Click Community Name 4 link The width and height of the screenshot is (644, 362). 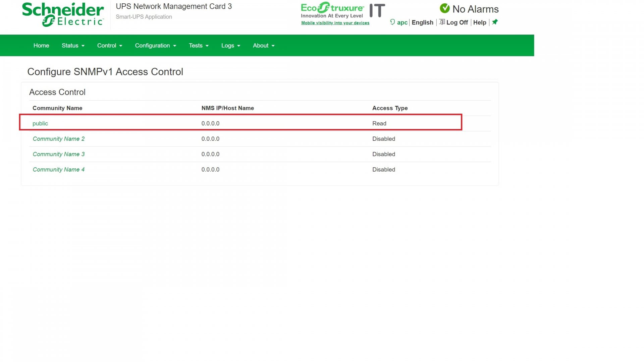click(59, 170)
